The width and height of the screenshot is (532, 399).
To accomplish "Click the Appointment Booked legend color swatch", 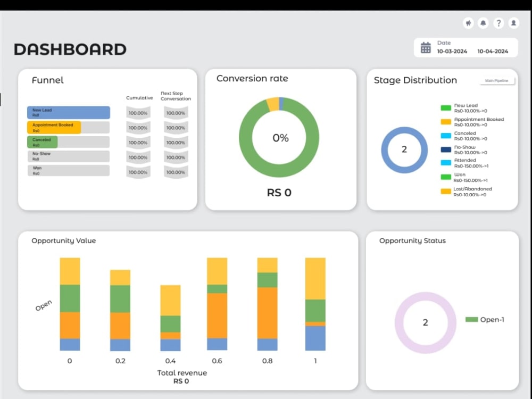I will [x=446, y=122].
